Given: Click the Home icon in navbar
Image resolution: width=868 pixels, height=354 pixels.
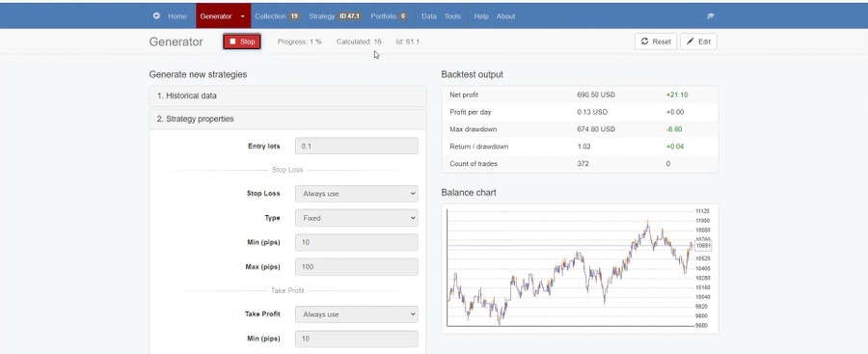Looking at the screenshot, I should [156, 16].
